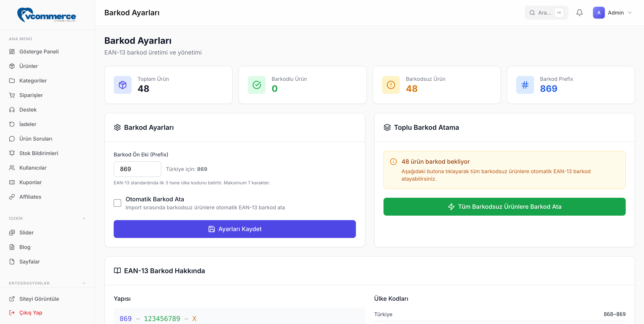Click the Toplam Ürün box icon
Image resolution: width=644 pixels, height=324 pixels.
[122, 85]
